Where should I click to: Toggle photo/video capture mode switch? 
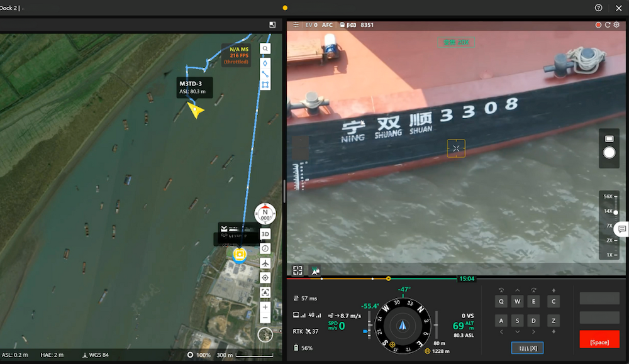(609, 138)
